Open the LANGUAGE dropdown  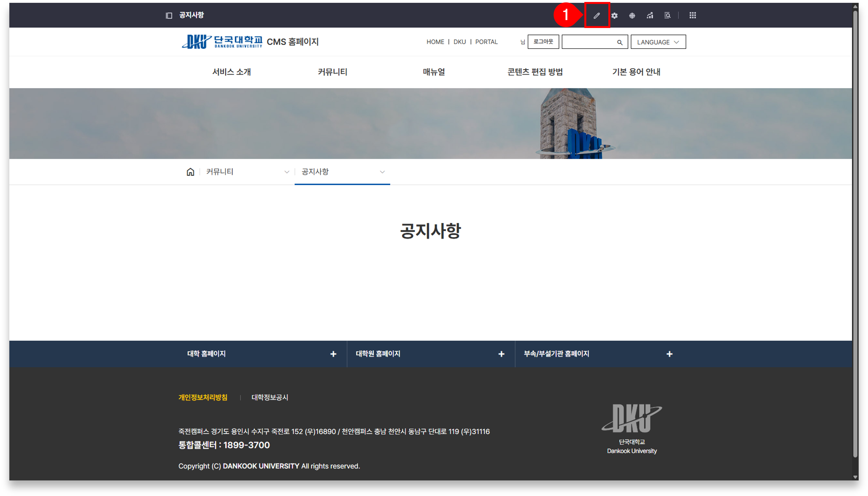pos(658,42)
